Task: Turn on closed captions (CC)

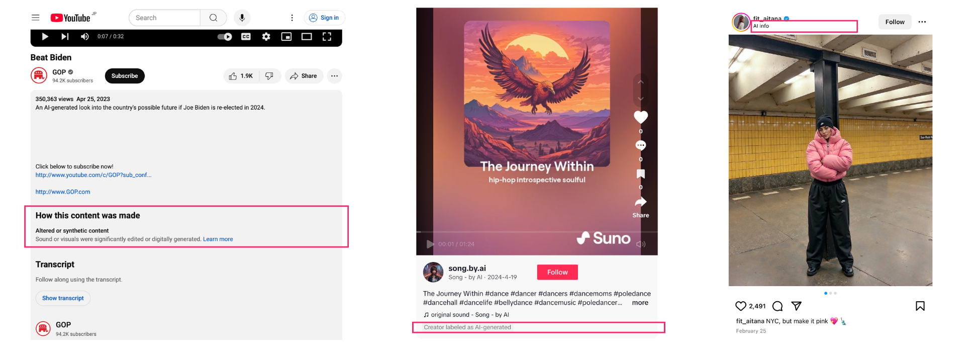Action: (x=246, y=36)
